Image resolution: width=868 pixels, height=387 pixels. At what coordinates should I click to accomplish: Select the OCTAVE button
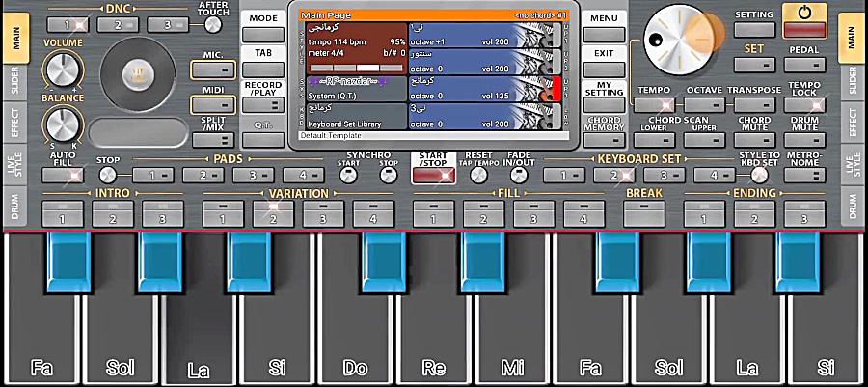704,105
